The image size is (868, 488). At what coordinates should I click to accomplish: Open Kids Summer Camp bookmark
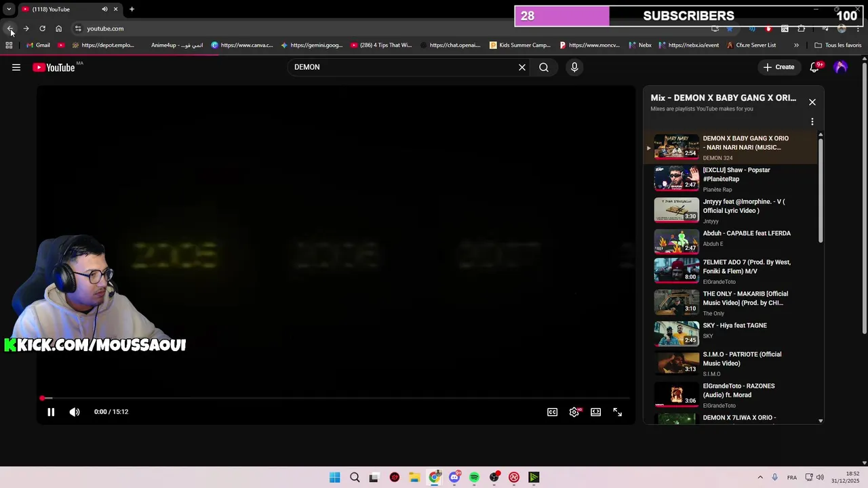pos(521,45)
